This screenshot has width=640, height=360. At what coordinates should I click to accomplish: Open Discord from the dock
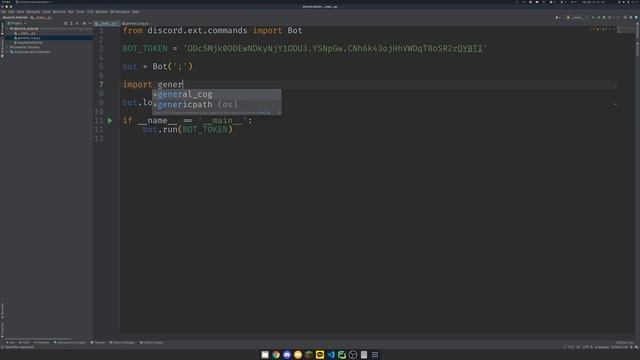point(287,355)
